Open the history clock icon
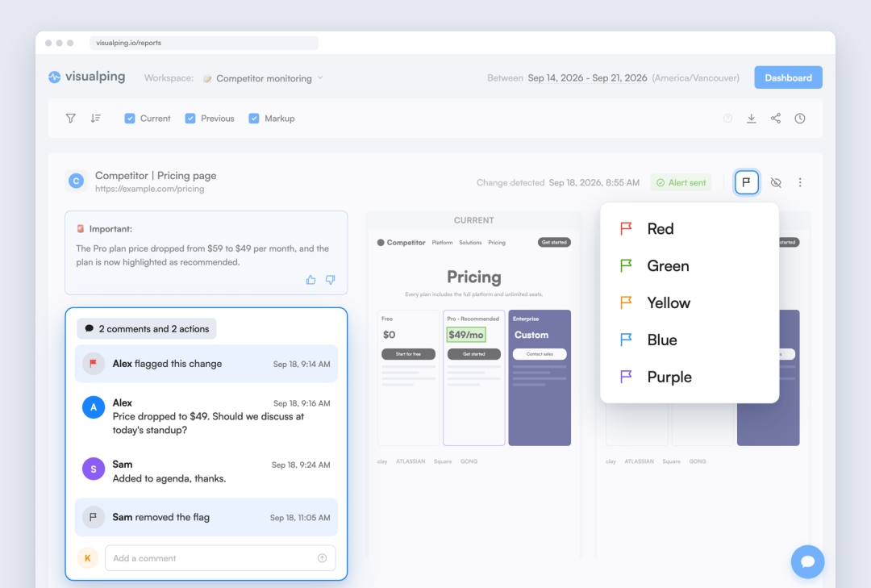The height and width of the screenshot is (588, 871). (800, 119)
